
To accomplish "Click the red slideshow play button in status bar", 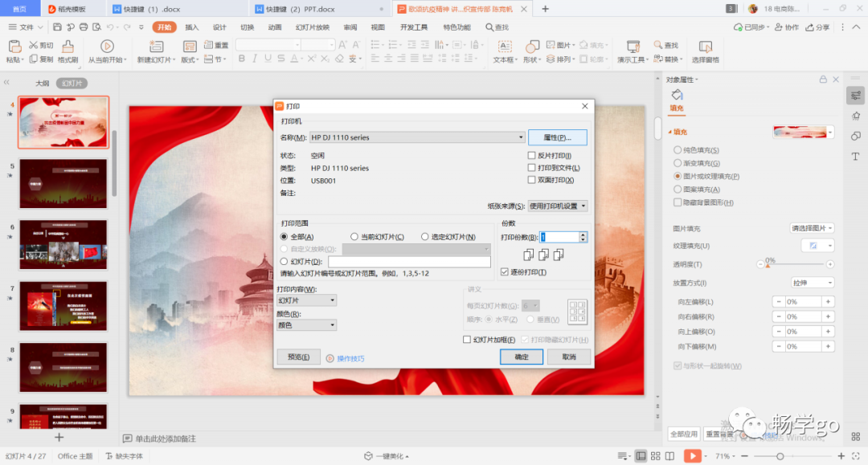I will click(692, 456).
